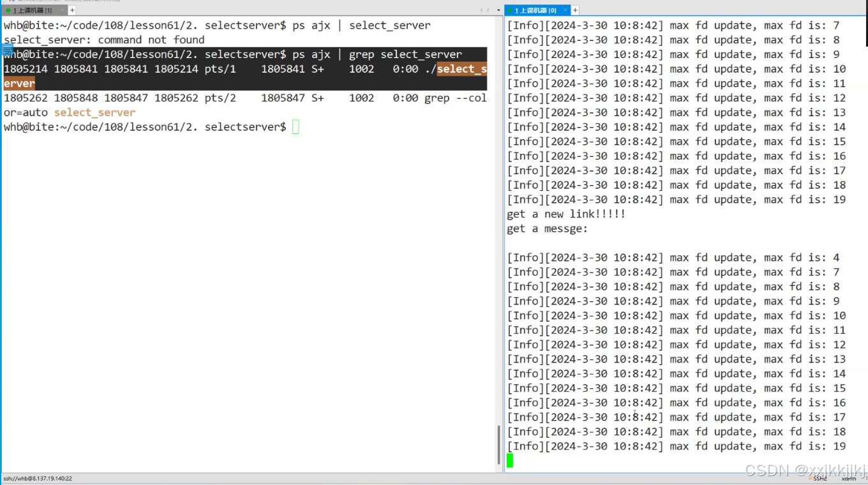Click the left terminal cursor box after prompt
868x485 pixels.
pos(296,127)
